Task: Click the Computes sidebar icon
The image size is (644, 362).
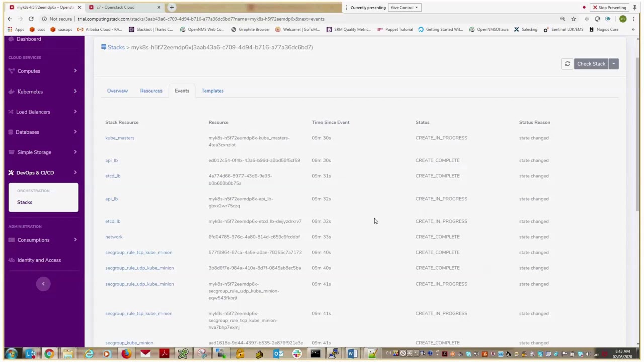Action: 11,71
